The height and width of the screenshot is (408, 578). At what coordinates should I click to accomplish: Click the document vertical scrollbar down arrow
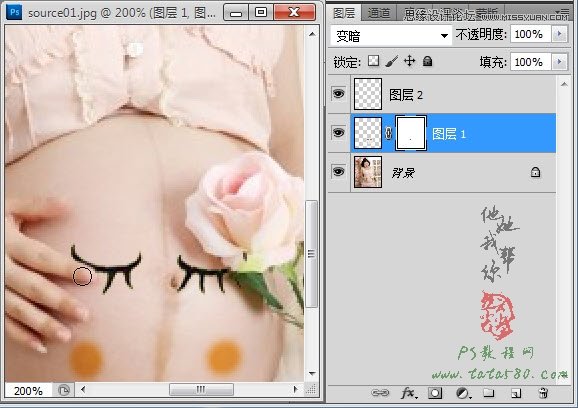click(312, 374)
